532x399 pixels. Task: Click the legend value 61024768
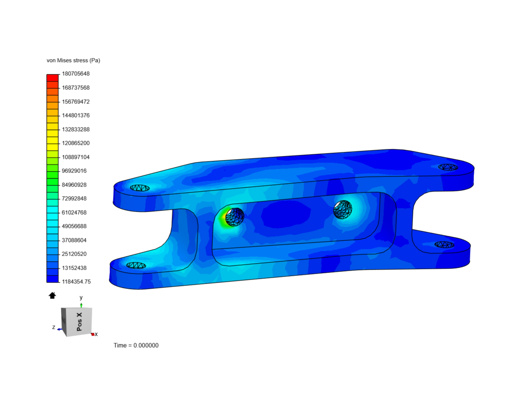point(74,212)
